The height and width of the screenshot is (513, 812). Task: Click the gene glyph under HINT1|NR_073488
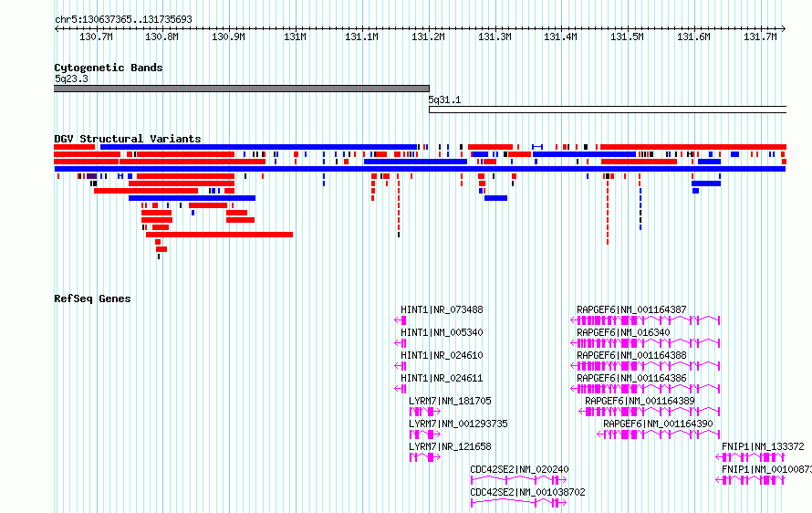(x=401, y=320)
